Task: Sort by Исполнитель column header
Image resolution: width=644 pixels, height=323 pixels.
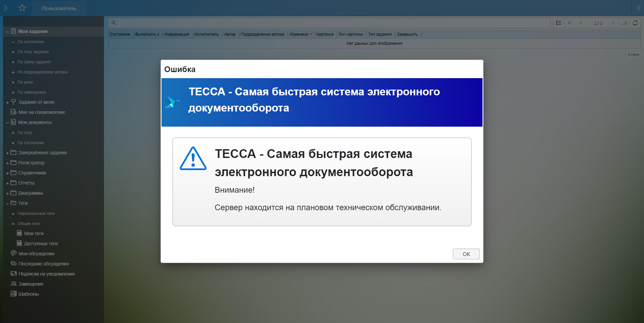Action: [207, 34]
